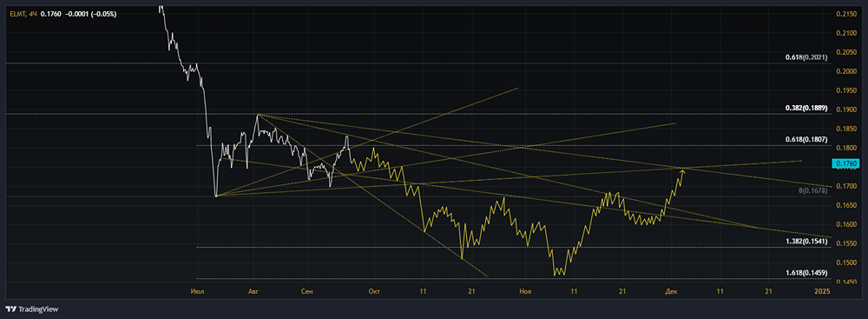Click 0.1450 on the price axis
The width and height of the screenshot is (868, 319).
click(847, 282)
